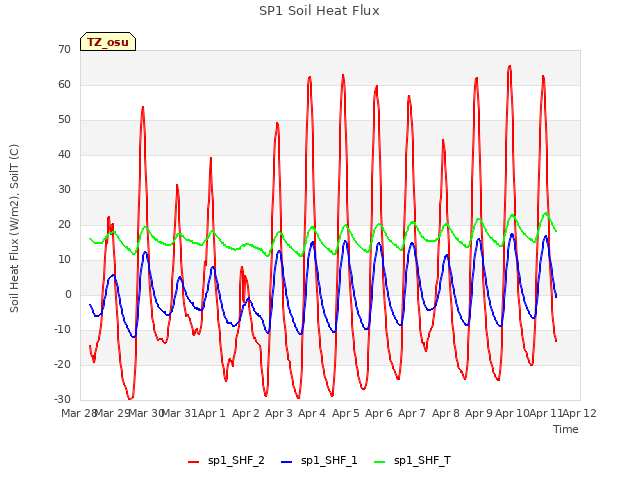The image size is (640, 480).
Task: Click the red curve's highest peak on Apr 10
Action: click(509, 66)
